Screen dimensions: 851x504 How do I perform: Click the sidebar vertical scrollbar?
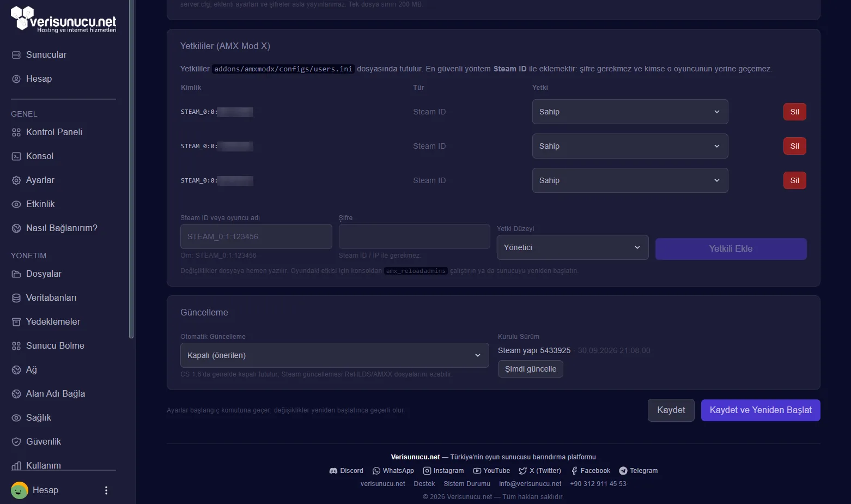[131, 169]
